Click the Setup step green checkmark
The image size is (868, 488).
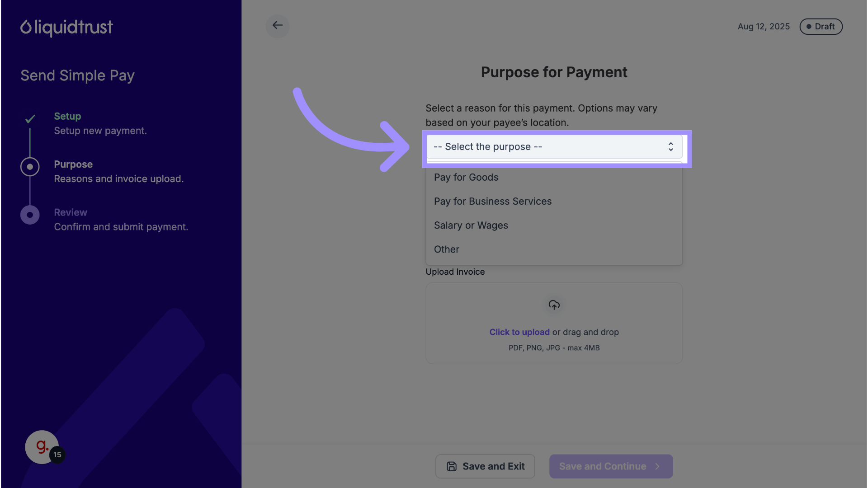[x=30, y=119]
